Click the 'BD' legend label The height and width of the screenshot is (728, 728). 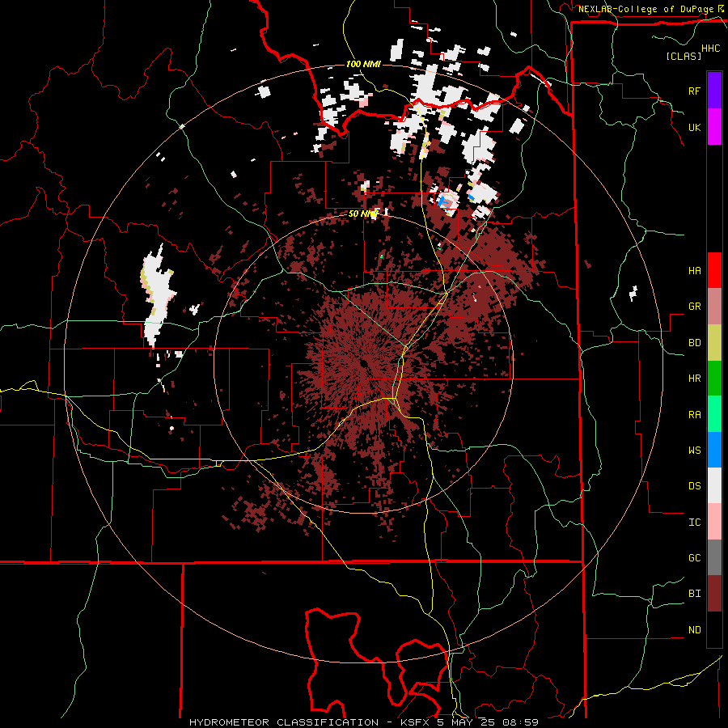694,343
